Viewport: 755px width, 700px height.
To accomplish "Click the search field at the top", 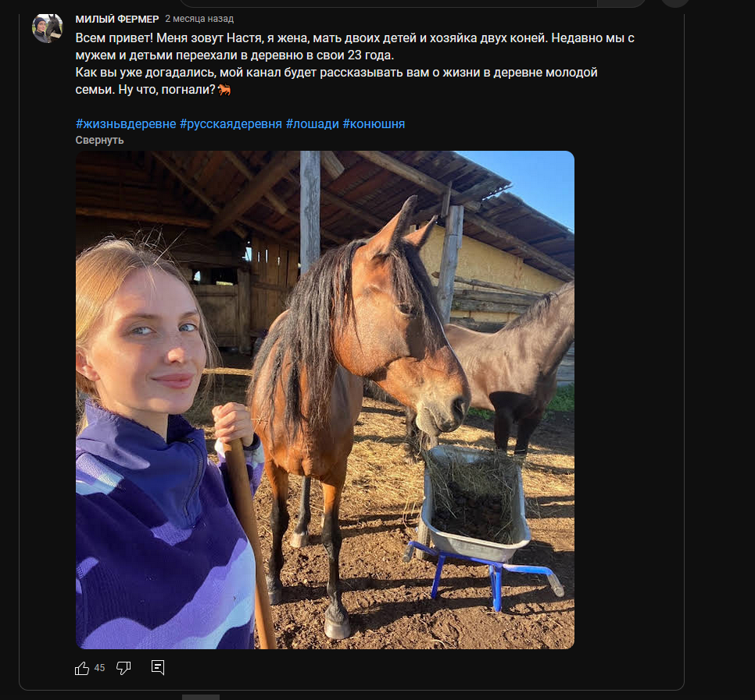I will coord(391,2).
